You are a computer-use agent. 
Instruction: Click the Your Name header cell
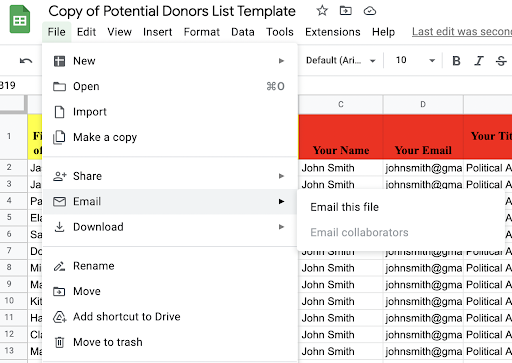tap(341, 137)
